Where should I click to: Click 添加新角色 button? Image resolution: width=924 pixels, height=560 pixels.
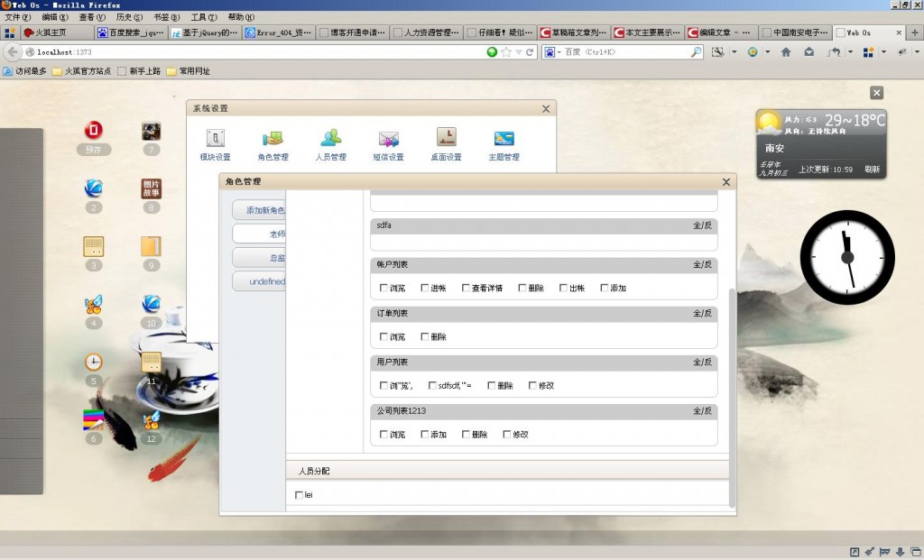[259, 210]
